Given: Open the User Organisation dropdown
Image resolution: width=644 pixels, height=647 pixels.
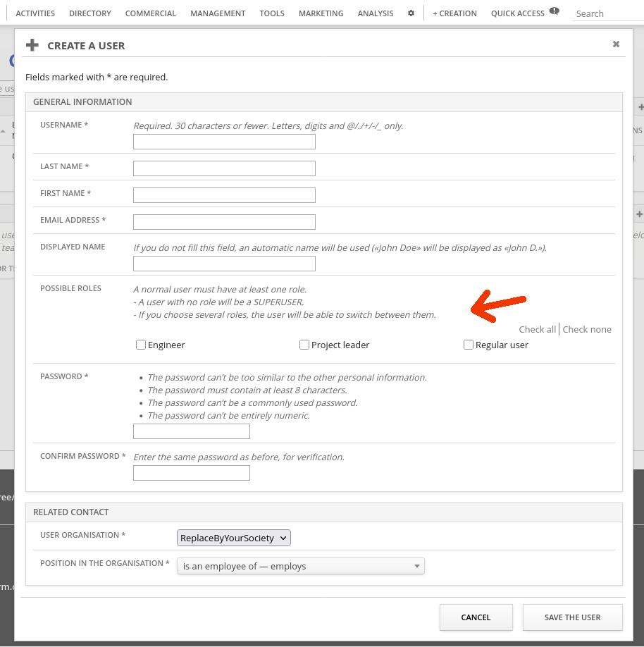Looking at the screenshot, I should 234,538.
